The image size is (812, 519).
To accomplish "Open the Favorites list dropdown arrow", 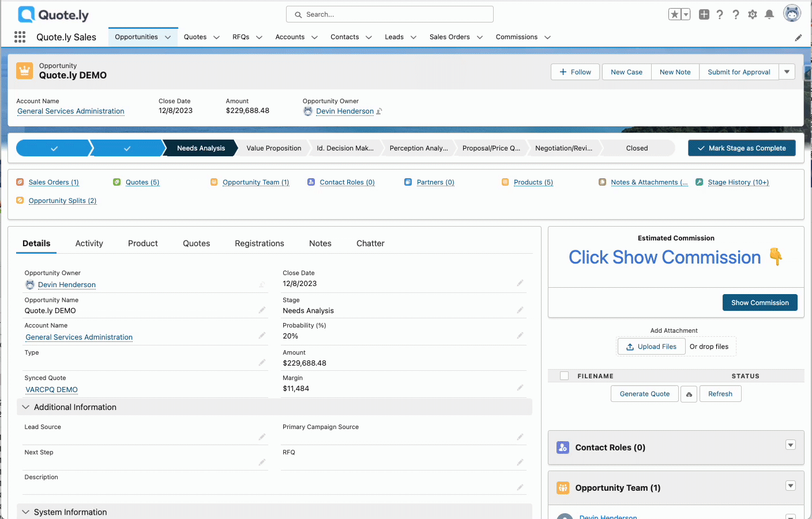I will pyautogui.click(x=686, y=14).
